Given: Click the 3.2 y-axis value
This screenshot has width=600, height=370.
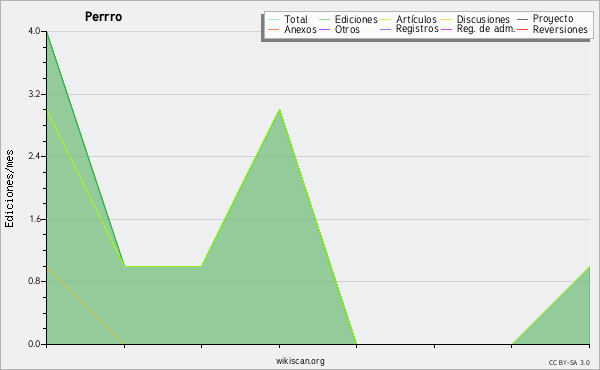Looking at the screenshot, I should click(34, 94).
